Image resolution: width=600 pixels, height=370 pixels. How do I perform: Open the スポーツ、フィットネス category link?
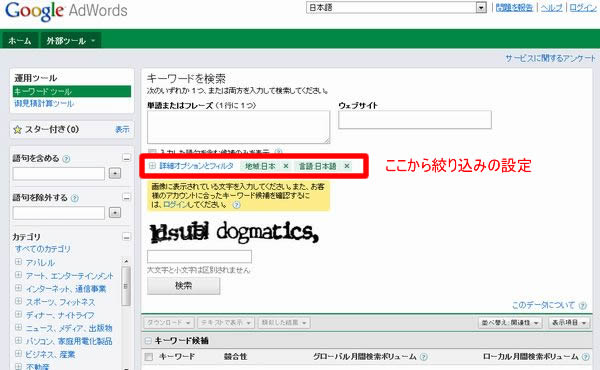(x=60, y=302)
